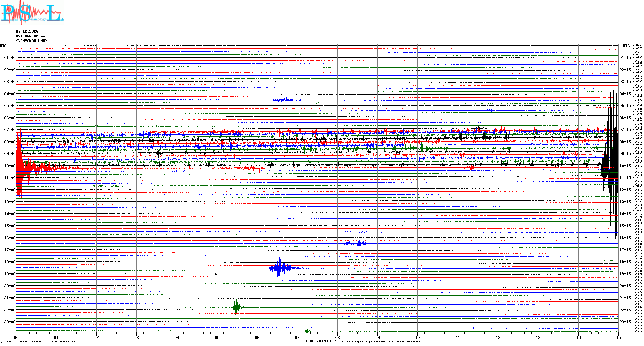Viewport: 644px width, 346px height.
Task: Click the blue seismic burst on 18:30 trace
Action: (x=280, y=268)
